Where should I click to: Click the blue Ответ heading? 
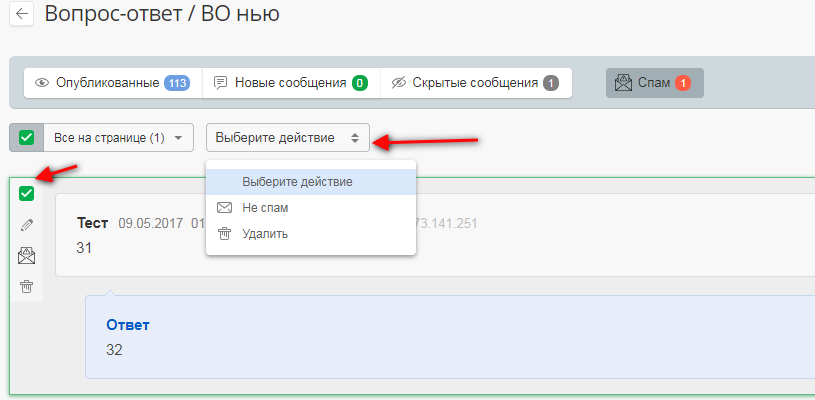pos(128,325)
